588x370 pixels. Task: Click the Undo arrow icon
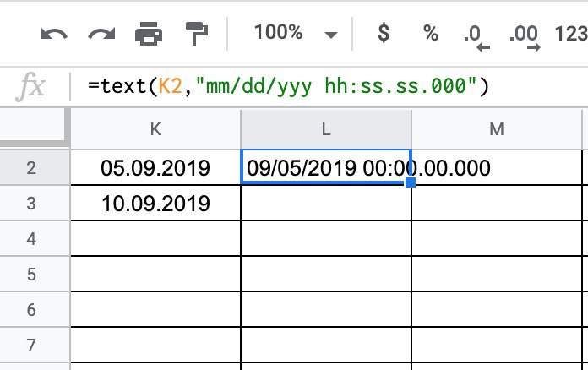pyautogui.click(x=54, y=34)
